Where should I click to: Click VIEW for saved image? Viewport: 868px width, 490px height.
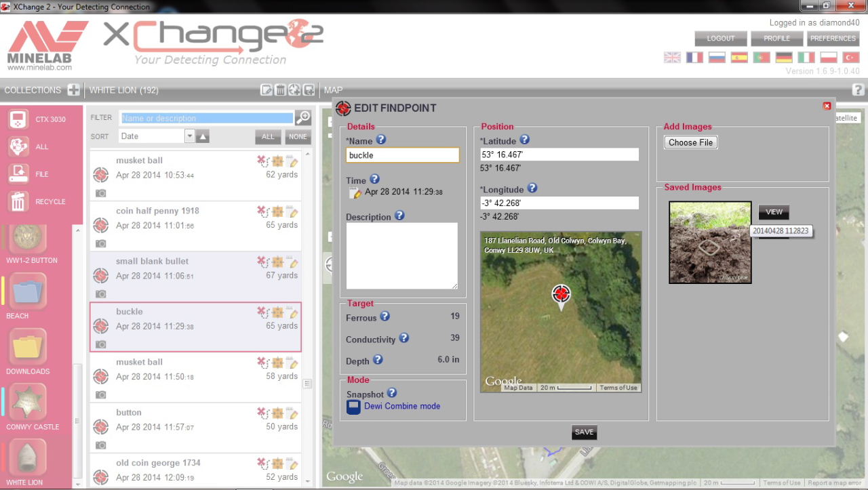click(774, 212)
